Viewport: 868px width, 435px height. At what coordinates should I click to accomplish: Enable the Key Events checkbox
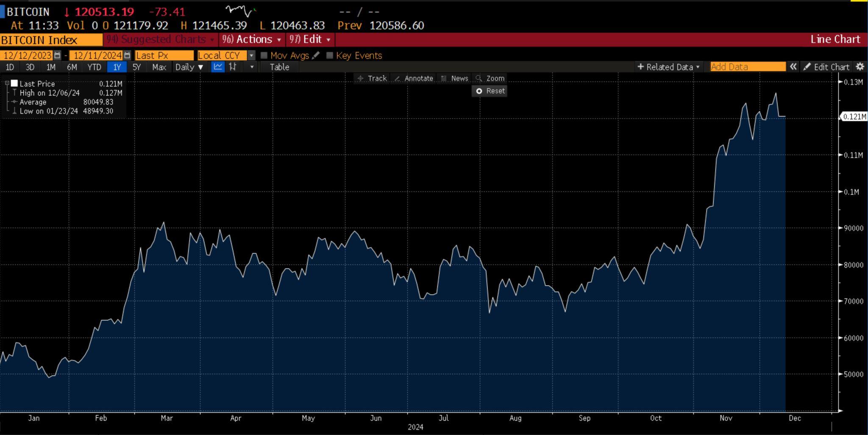click(x=330, y=56)
